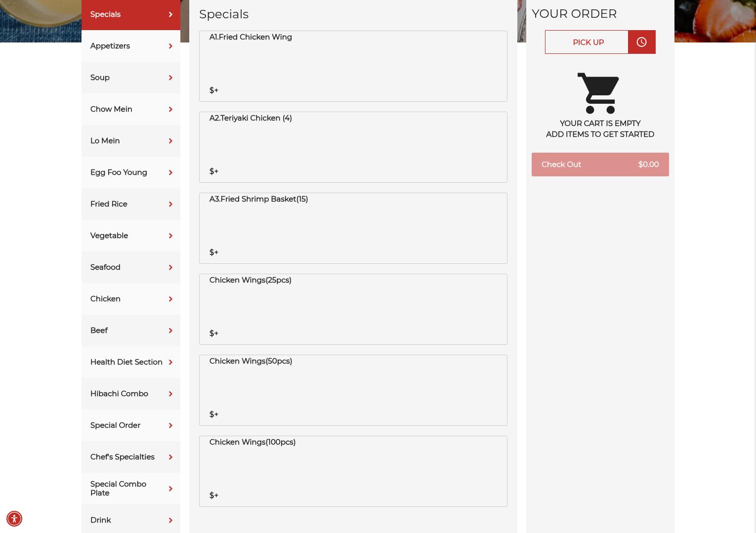Click the Special Combo Plate chevron
Image resolution: width=756 pixels, height=533 pixels.
click(170, 489)
